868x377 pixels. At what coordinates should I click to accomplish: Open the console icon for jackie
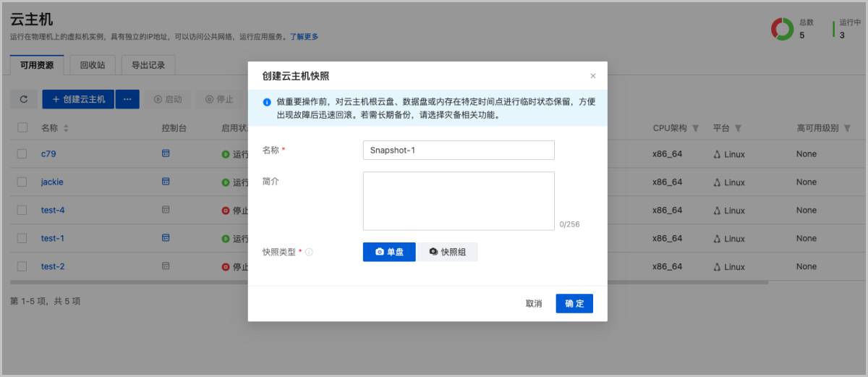point(166,182)
